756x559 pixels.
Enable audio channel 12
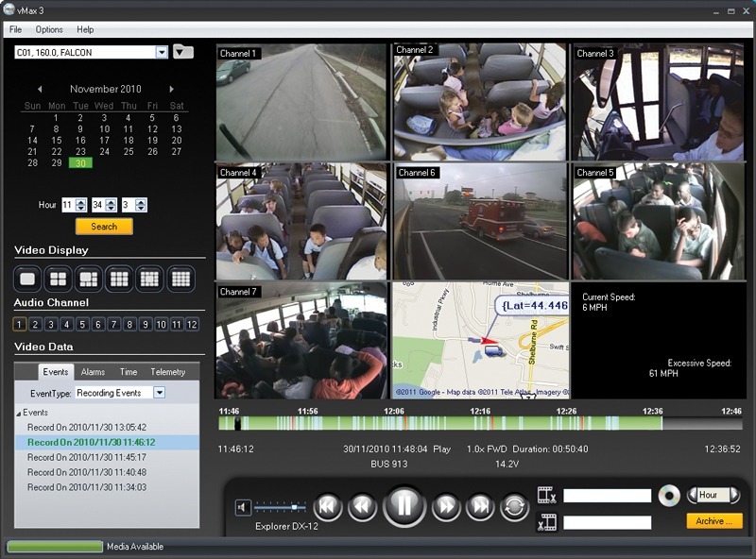click(x=192, y=324)
